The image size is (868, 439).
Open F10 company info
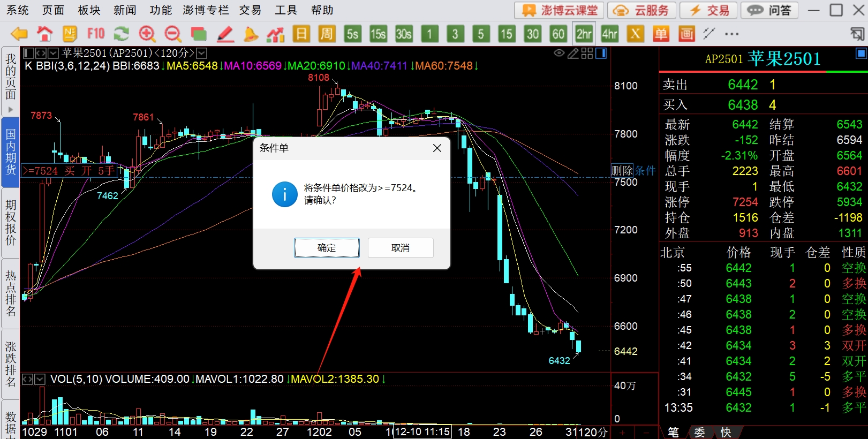point(96,34)
